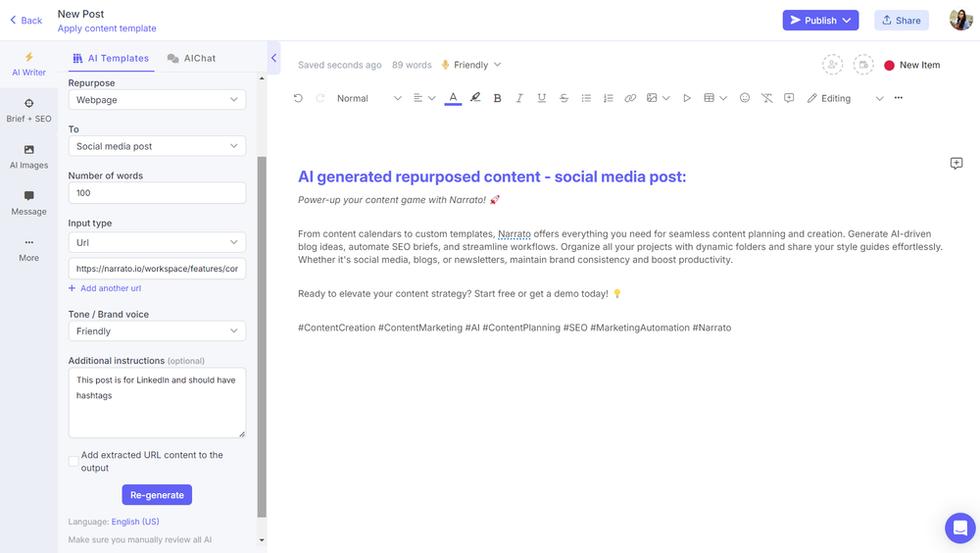Click the insert image icon
The image size is (980, 553).
(x=652, y=98)
